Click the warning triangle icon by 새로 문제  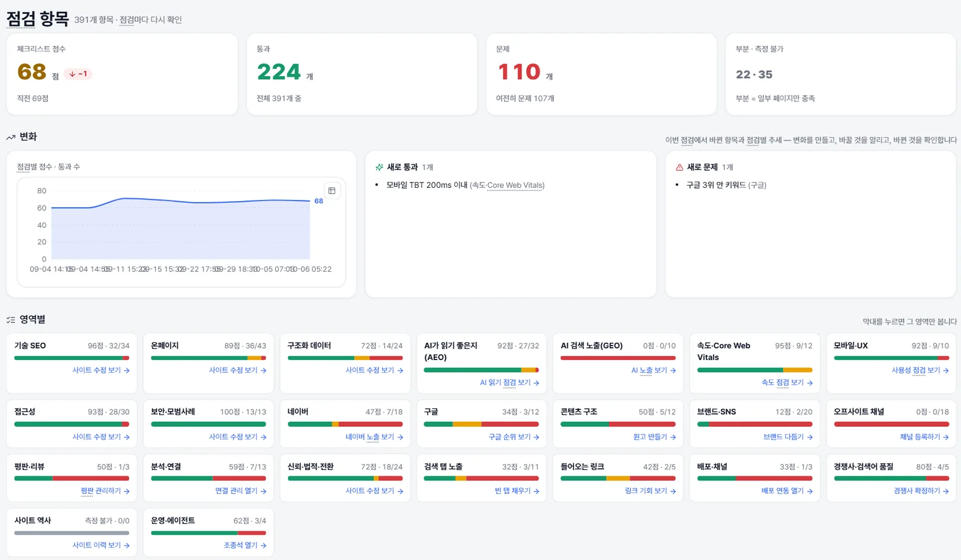click(x=679, y=167)
